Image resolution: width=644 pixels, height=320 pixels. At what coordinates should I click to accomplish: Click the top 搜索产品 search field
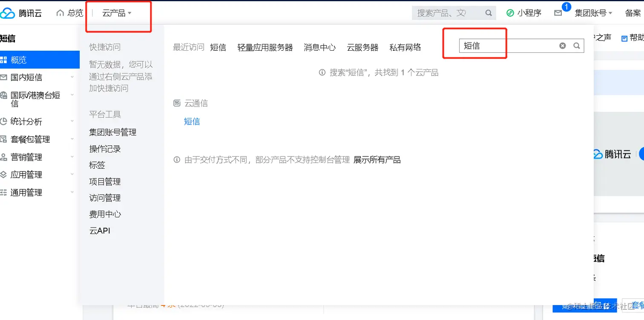tap(447, 12)
